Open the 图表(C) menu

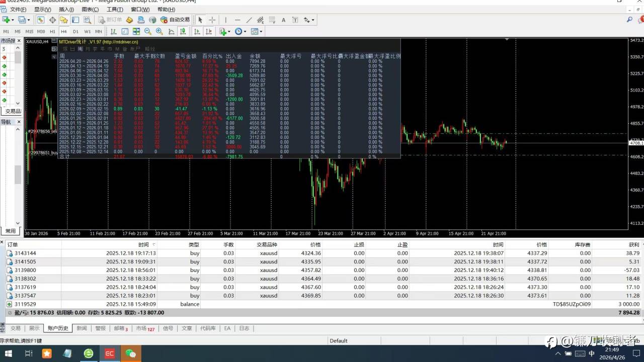click(90, 9)
